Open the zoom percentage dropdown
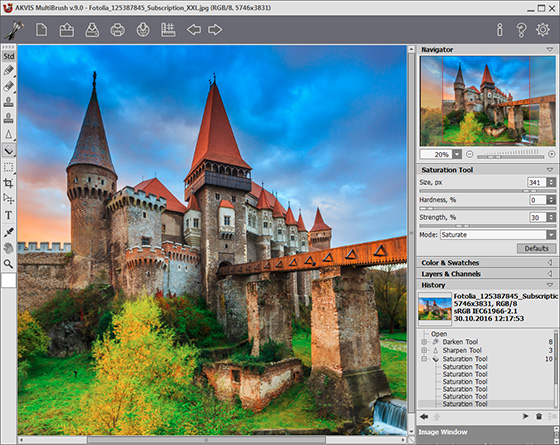The width and height of the screenshot is (560, 445). (457, 154)
